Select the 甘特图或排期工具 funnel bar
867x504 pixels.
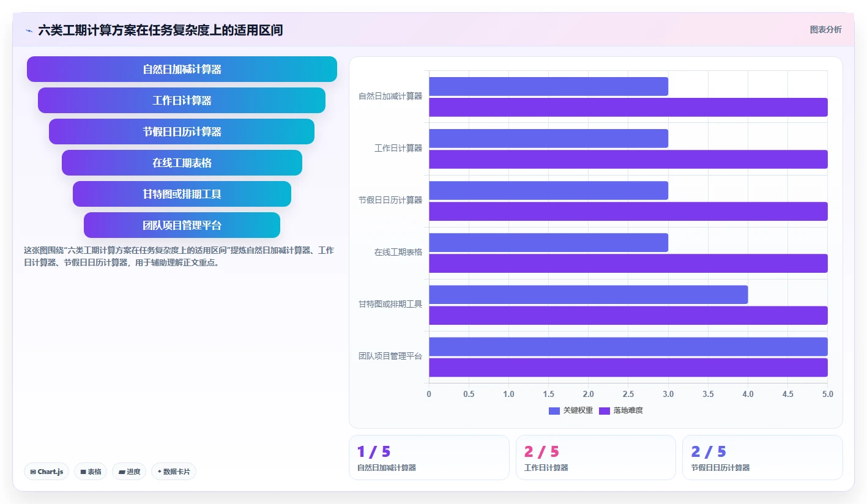click(182, 194)
